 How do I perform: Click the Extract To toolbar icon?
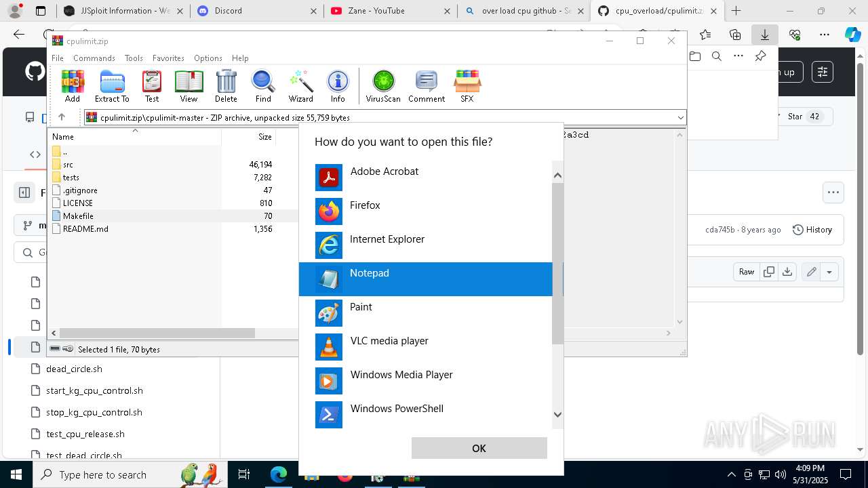coord(112,86)
